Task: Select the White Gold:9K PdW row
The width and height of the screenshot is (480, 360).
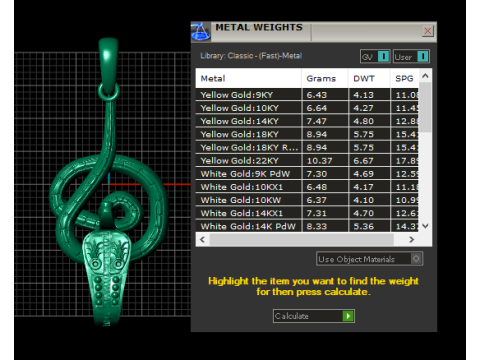Action: [x=307, y=174]
